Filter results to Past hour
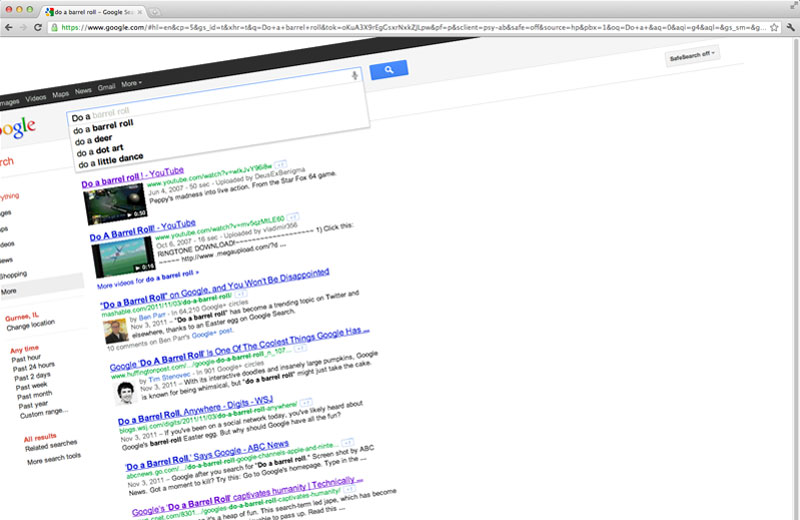 point(27,359)
